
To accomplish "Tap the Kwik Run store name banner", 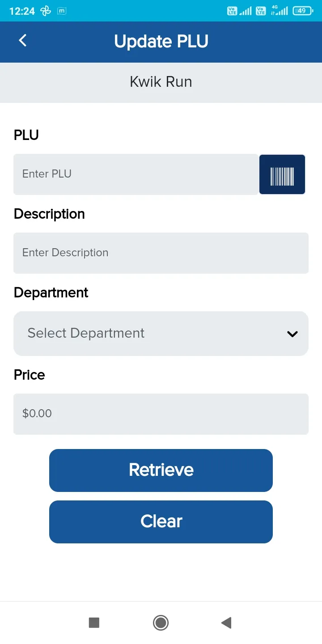I will [161, 82].
